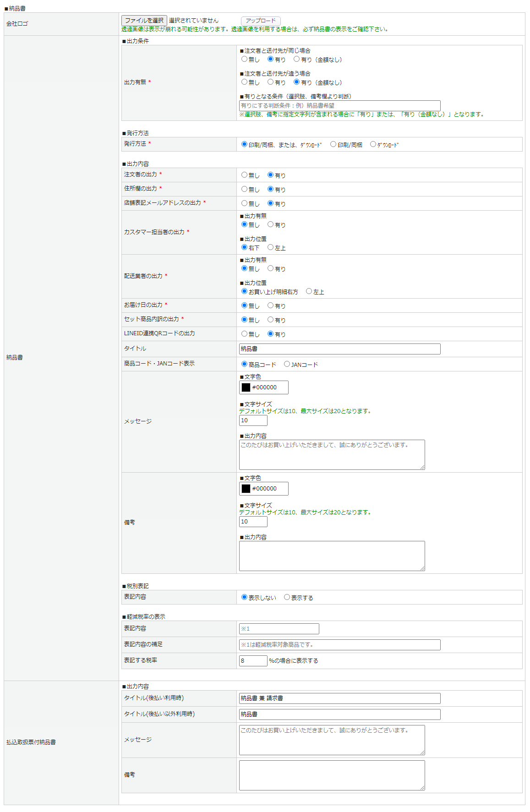Open the 備考 文字色 color swatch
This screenshot has width=530, height=812.
(246, 489)
